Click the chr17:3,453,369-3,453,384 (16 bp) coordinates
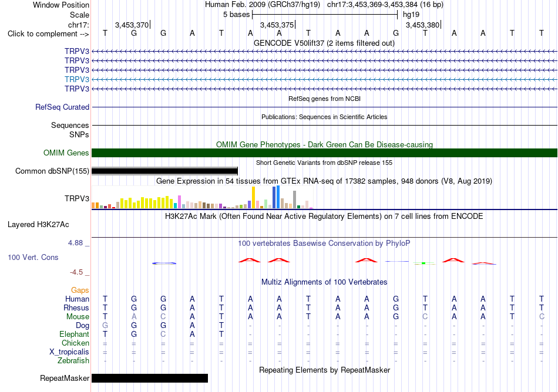558x392 pixels. (385, 5)
